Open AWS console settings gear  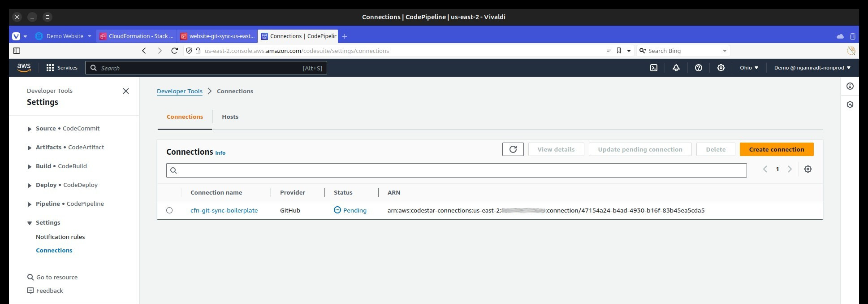tap(721, 68)
